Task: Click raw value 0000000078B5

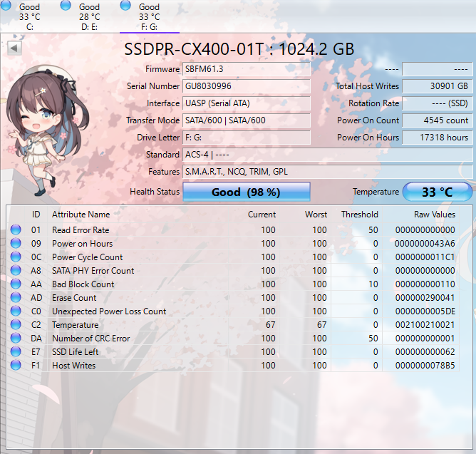Action: (425, 366)
